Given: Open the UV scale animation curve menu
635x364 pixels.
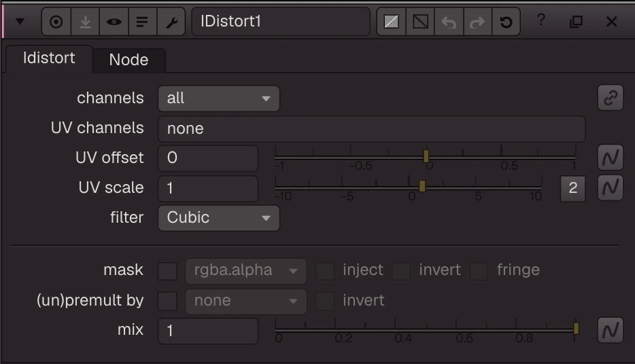Looking at the screenshot, I should click(x=611, y=187).
